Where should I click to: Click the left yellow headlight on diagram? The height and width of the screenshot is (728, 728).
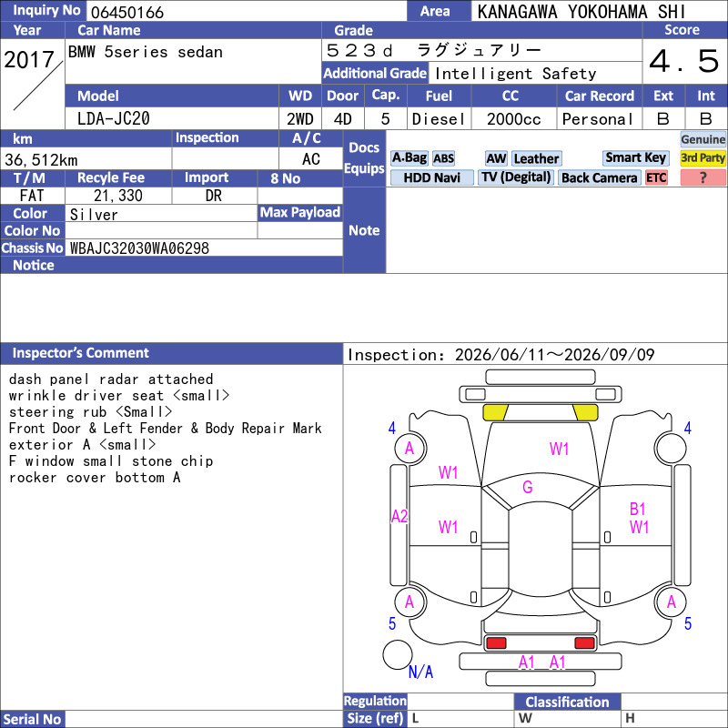pos(496,412)
